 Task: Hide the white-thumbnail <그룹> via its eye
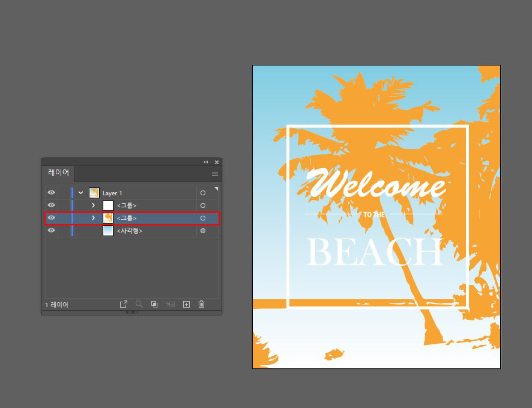click(x=51, y=205)
